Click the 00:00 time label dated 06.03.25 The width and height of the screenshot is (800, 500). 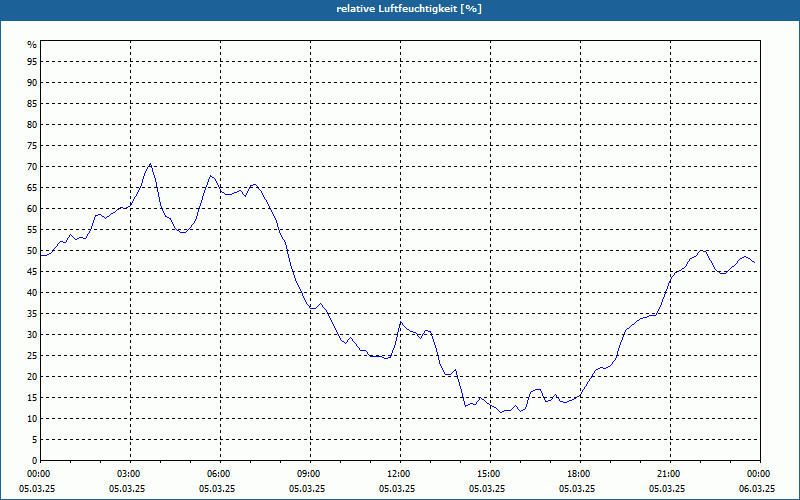coord(758,474)
